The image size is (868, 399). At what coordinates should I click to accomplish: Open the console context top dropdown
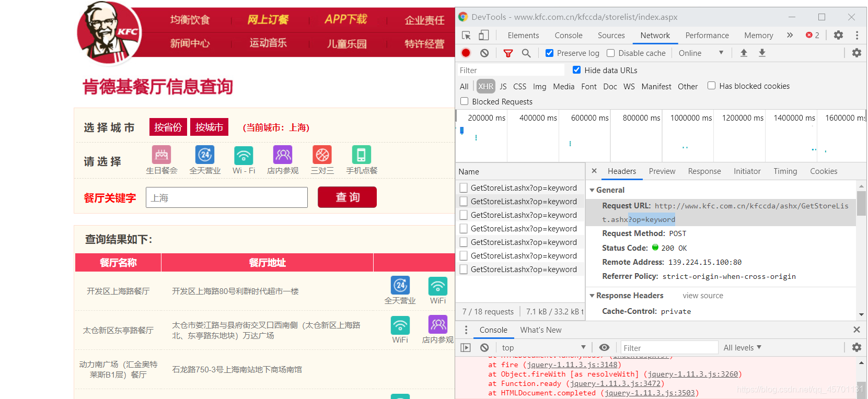tap(543, 347)
